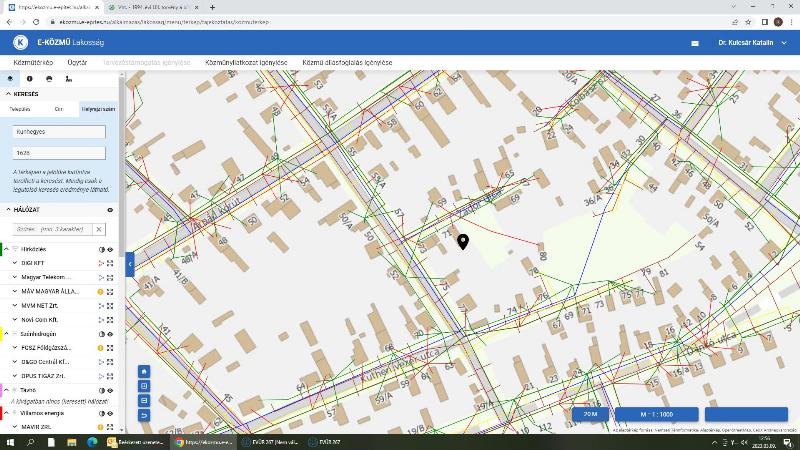The width and height of the screenshot is (800, 450).
Task: Open Microsoft Edge from the taskbar
Action: (92, 442)
